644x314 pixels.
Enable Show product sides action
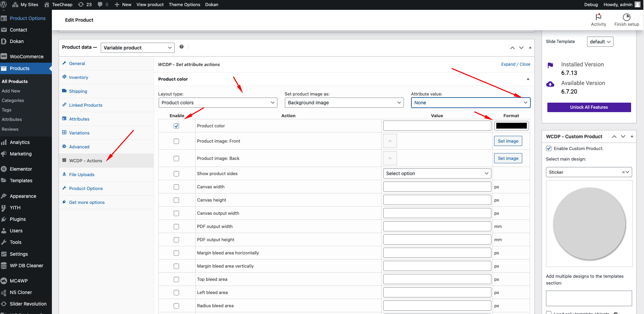tap(176, 174)
